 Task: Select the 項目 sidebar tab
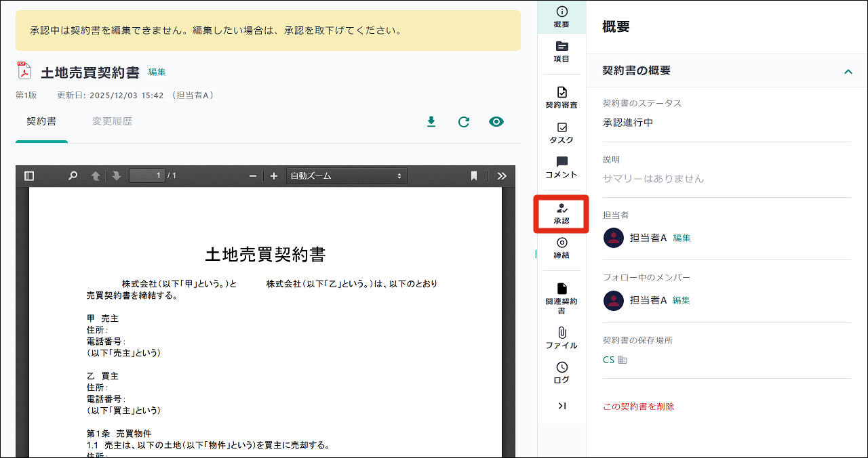pos(561,51)
